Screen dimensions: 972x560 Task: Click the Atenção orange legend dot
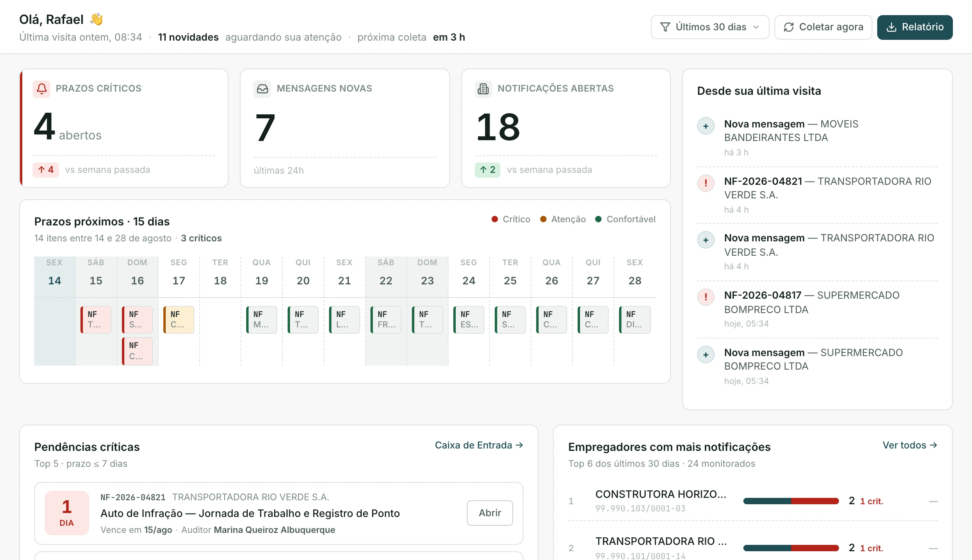click(x=543, y=219)
